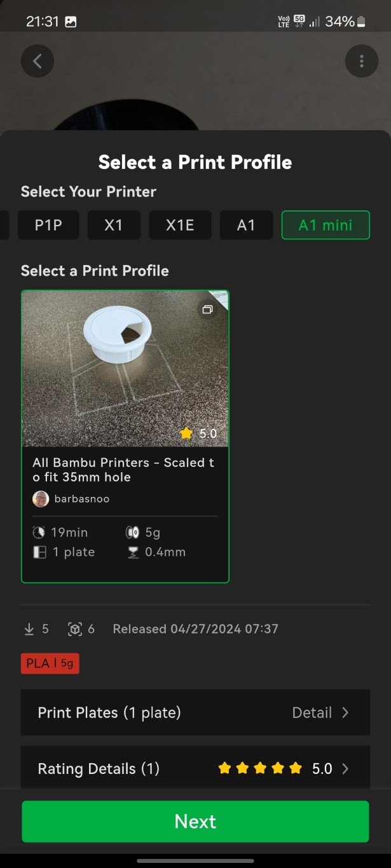This screenshot has width=391, height=868.
Task: Tap the red PLA 5g filament tag
Action: 50,663
